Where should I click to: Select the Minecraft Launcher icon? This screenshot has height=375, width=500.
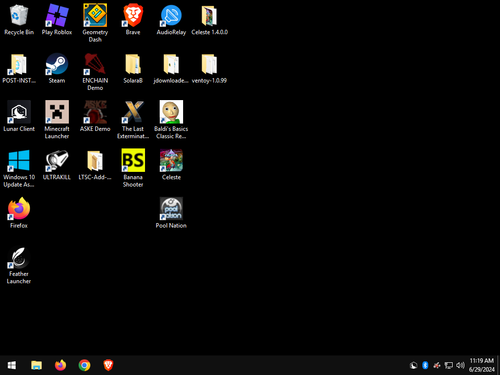pyautogui.click(x=57, y=119)
